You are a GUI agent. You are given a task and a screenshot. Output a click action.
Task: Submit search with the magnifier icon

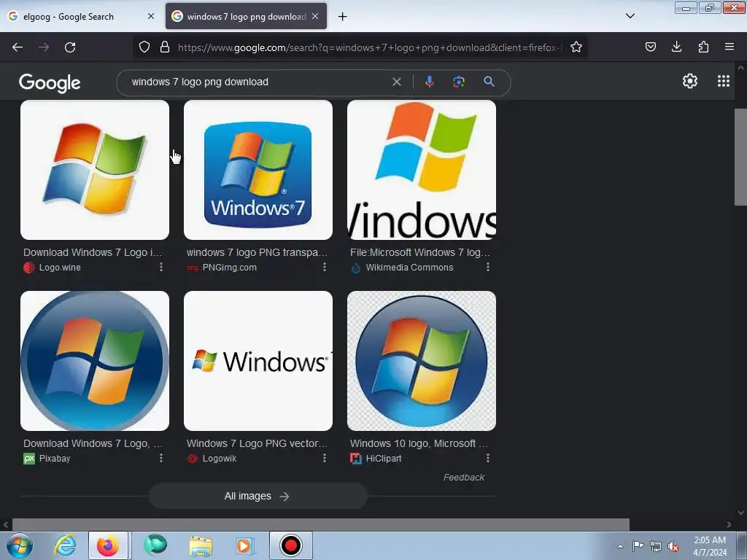tap(489, 82)
